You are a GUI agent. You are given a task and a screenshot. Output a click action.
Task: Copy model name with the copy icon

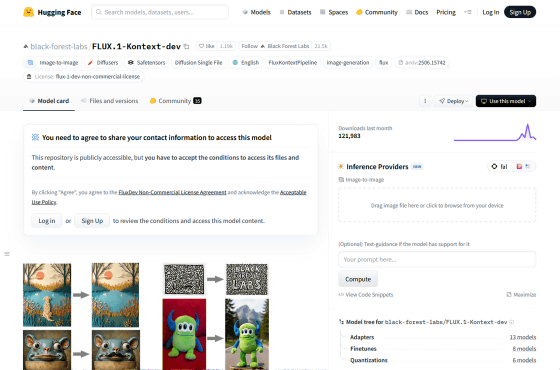coord(186,46)
